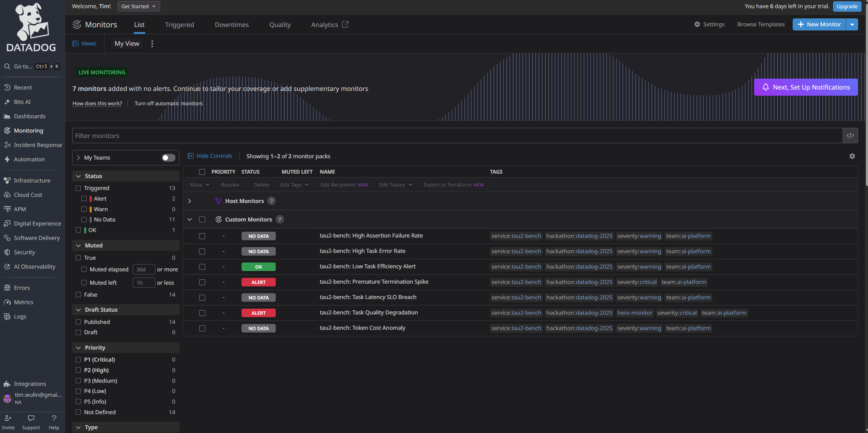
Task: Open the My View options kebab menu
Action: 152,44
